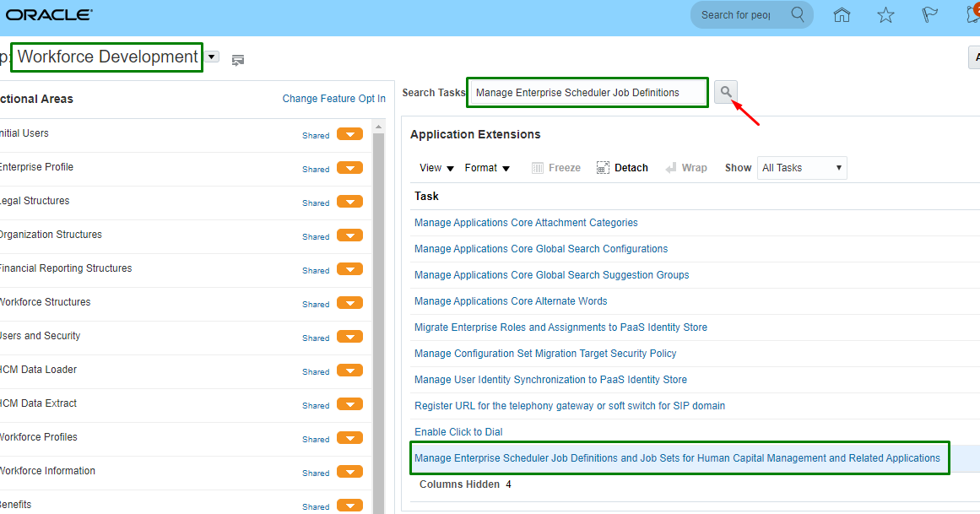Toggle the Shared switch for Initial Users
The height and width of the screenshot is (514, 980).
click(x=349, y=134)
